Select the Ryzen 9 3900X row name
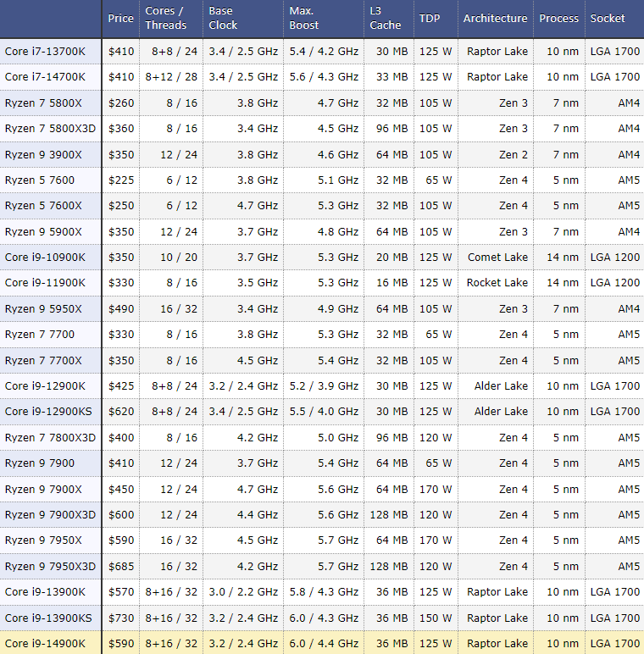This screenshot has height=654, width=644. click(43, 155)
